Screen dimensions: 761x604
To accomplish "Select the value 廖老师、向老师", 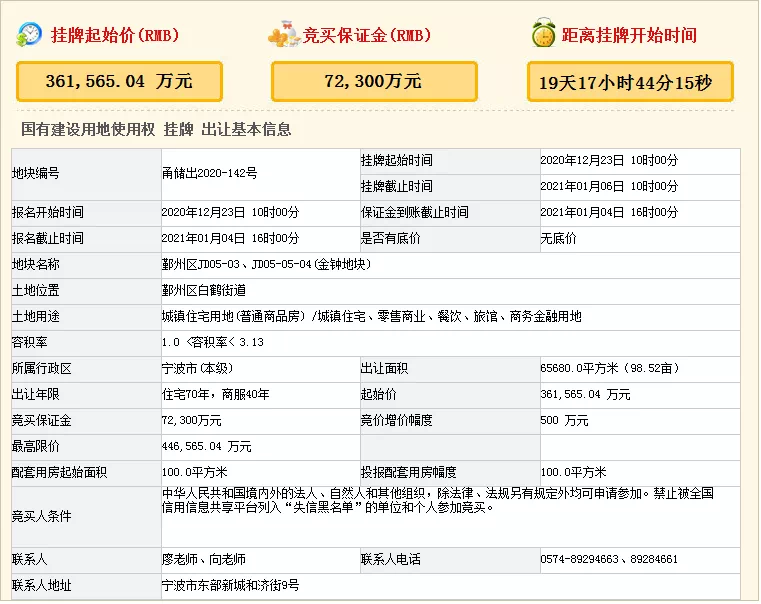I will coord(204,560).
